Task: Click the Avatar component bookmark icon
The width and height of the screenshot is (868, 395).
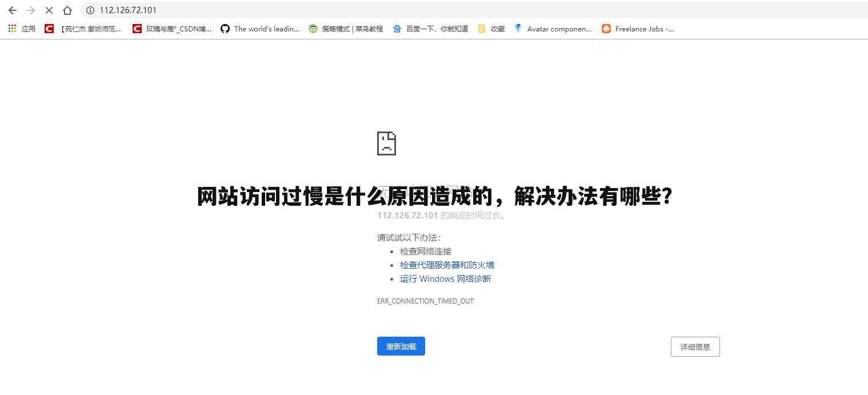Action: tap(518, 29)
